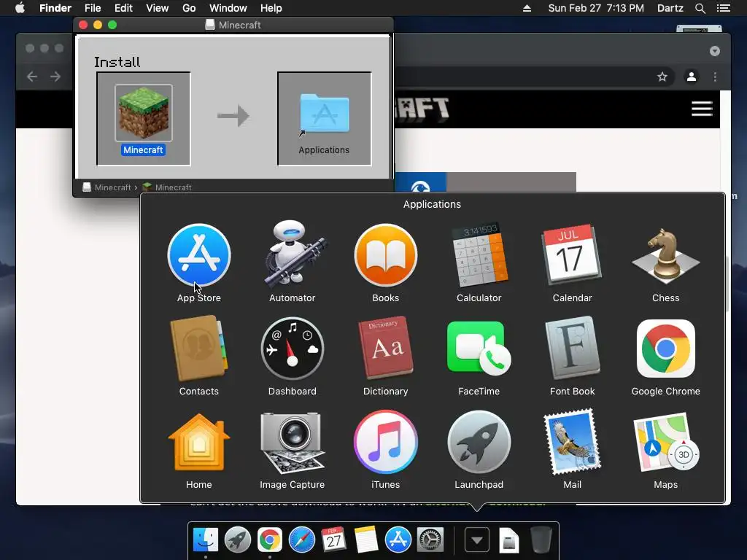
Task: Launch Maps from the Applications stack
Action: point(666,441)
